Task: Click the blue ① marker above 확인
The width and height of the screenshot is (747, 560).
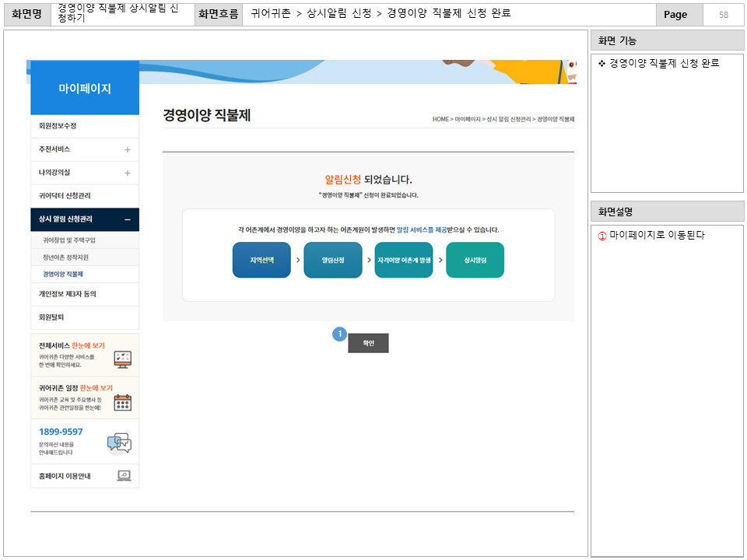Action: coord(338,333)
